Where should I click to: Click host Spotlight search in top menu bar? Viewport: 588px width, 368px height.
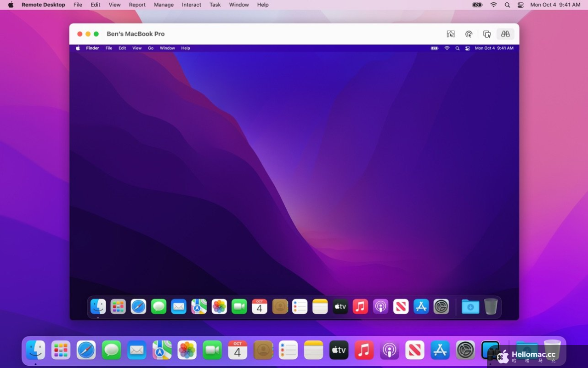(x=507, y=5)
